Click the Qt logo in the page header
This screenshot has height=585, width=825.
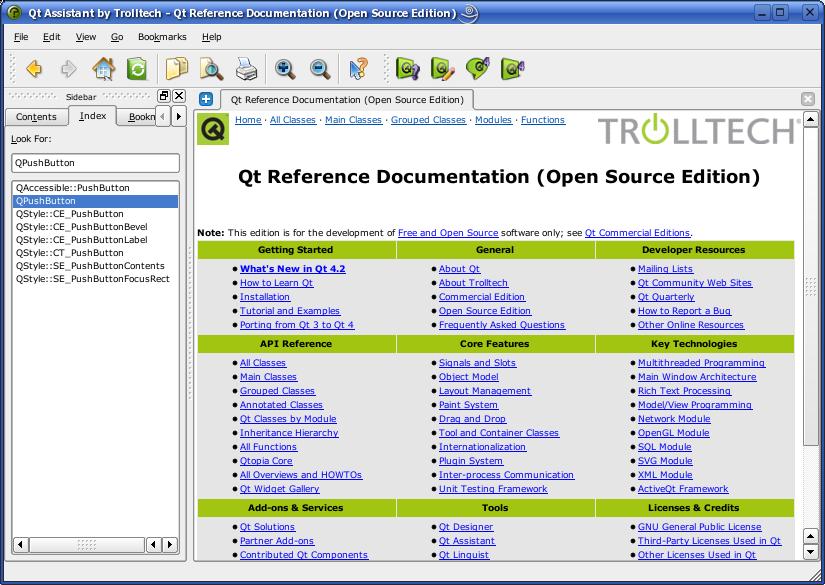(213, 129)
